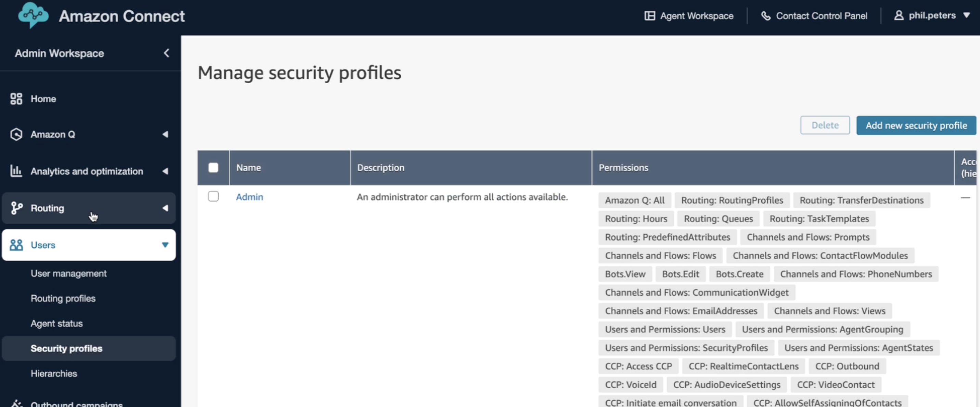Open the Hierarchies menu item
The width and height of the screenshot is (980, 407).
click(54, 373)
